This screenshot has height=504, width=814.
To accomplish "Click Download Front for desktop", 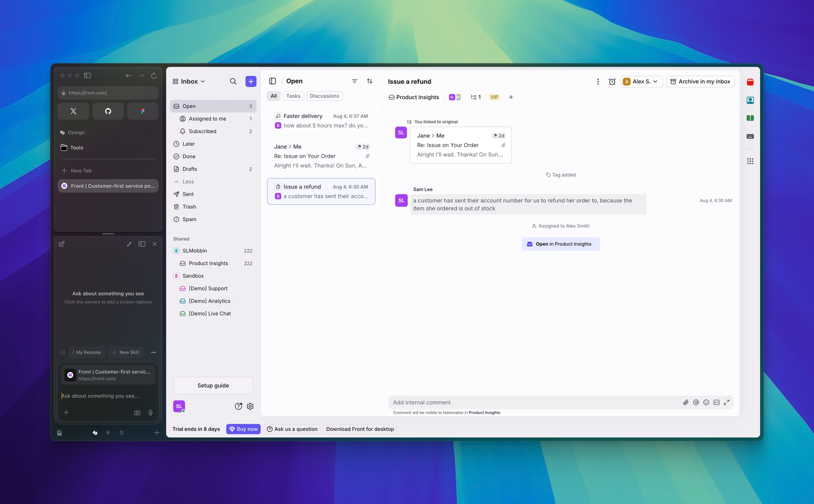I will pyautogui.click(x=360, y=429).
